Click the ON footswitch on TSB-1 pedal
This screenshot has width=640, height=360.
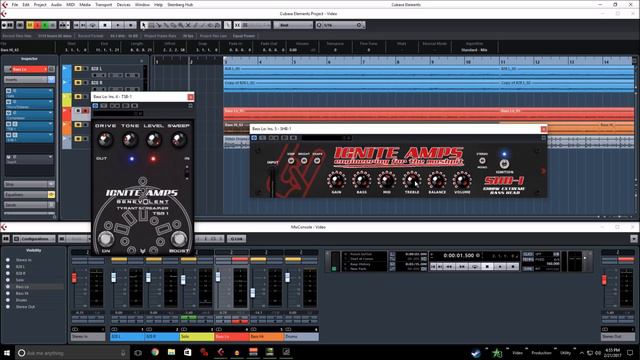coord(106,238)
